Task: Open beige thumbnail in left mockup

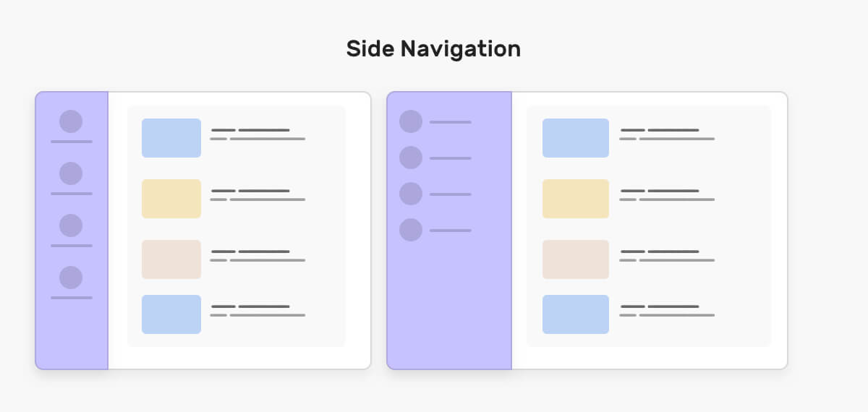Action: (x=171, y=259)
